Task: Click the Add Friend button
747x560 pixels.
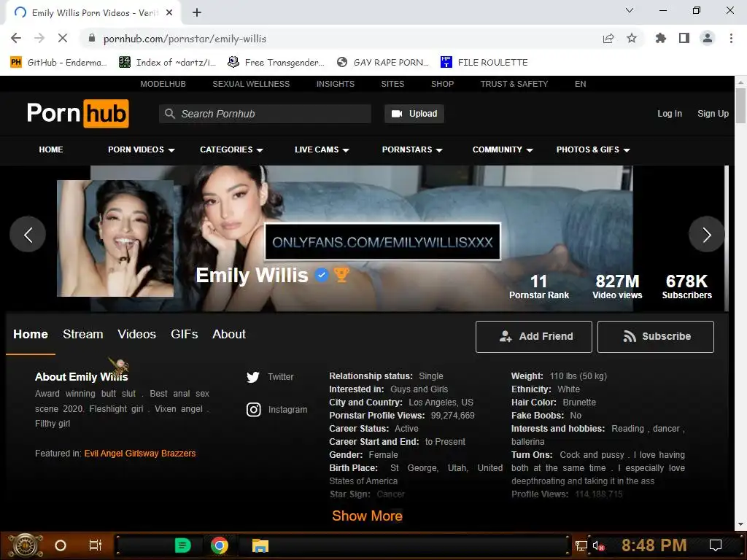Action: (x=533, y=337)
